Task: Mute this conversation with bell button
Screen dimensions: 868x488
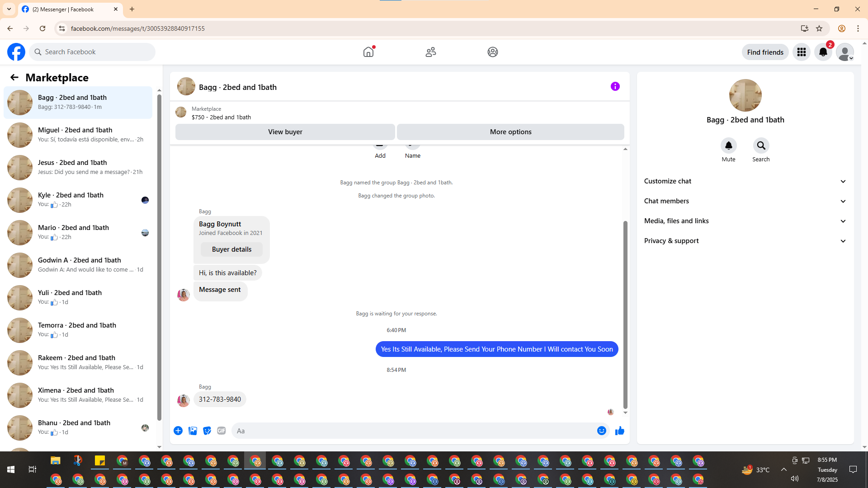Action: click(x=728, y=145)
